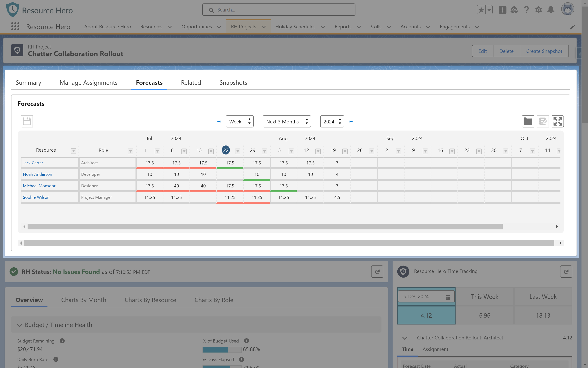Image resolution: width=588 pixels, height=368 pixels.
Task: Open the folder icon in forecast toolbar
Action: coord(528,121)
